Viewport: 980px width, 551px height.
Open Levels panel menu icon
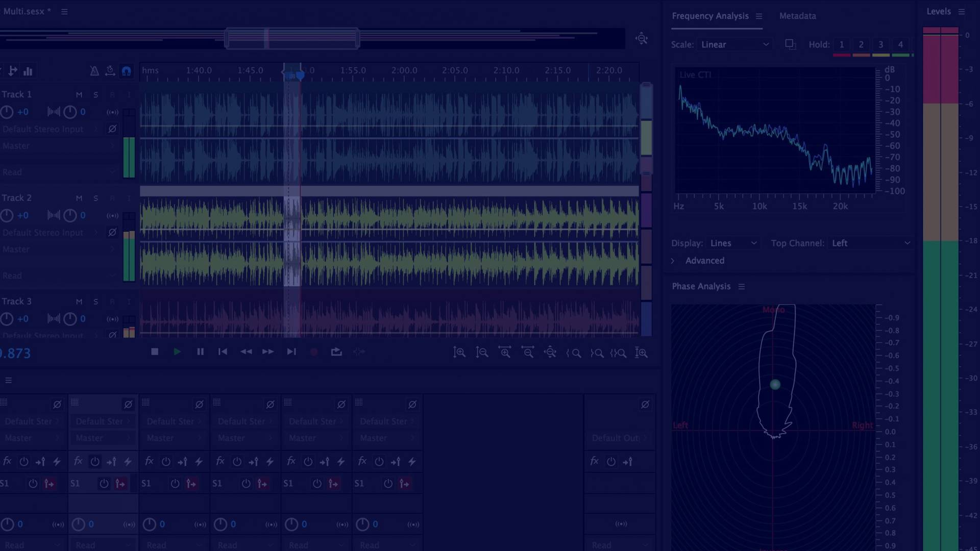[962, 12]
